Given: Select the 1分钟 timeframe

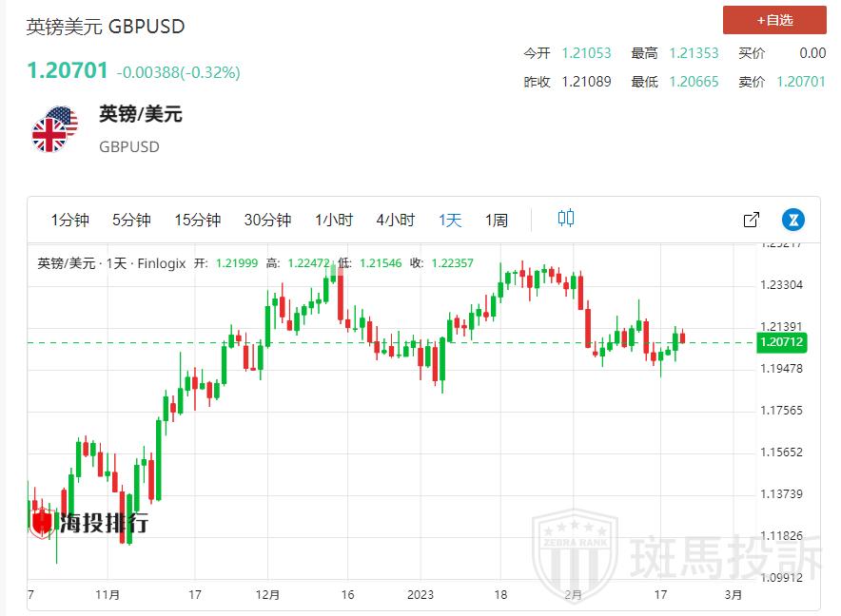Looking at the screenshot, I should click(69, 221).
